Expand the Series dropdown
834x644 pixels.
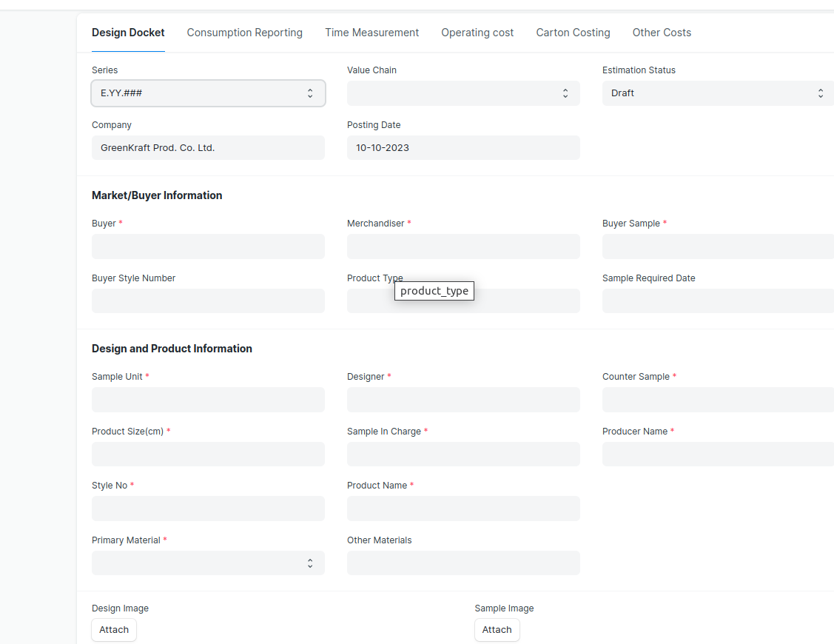click(x=208, y=93)
